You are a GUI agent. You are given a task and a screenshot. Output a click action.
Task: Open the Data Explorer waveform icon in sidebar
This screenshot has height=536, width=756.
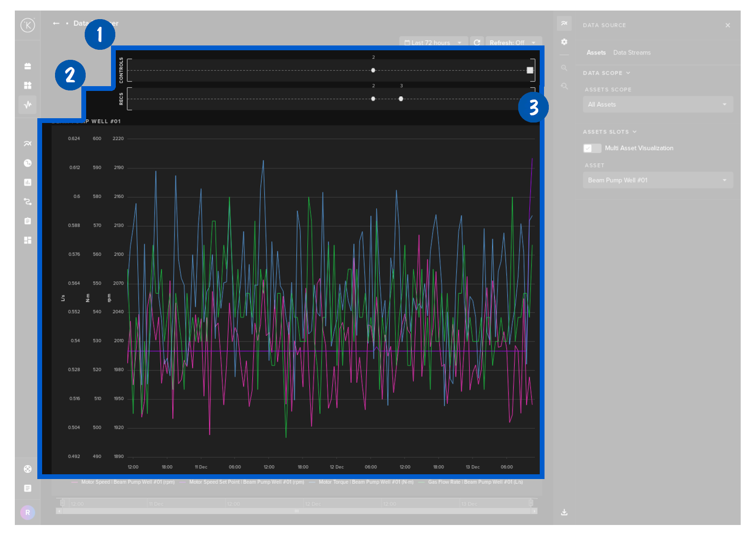tap(28, 104)
